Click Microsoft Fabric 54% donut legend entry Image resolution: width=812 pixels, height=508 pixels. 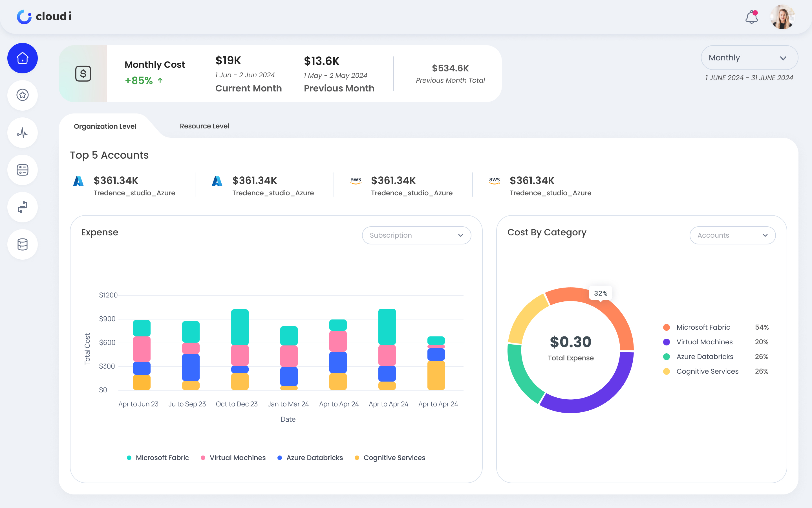716,327
